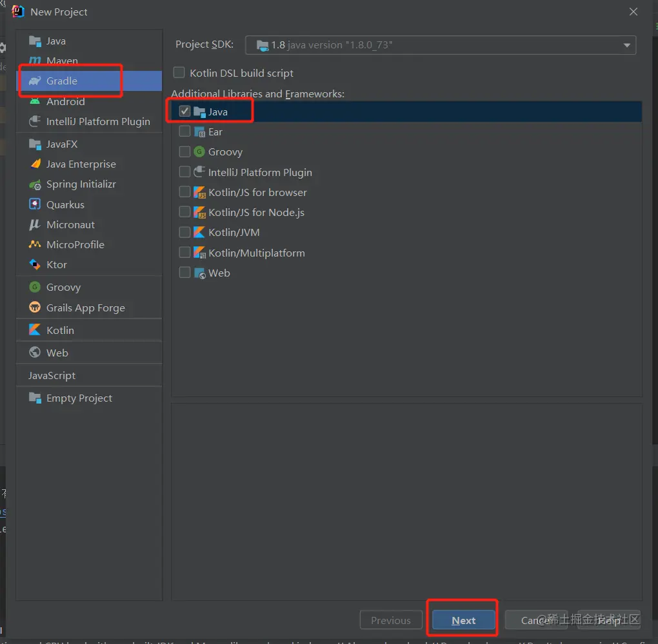Viewport: 658px width, 644px height.
Task: Tick the Groovy framework checkbox
Action: pos(184,151)
